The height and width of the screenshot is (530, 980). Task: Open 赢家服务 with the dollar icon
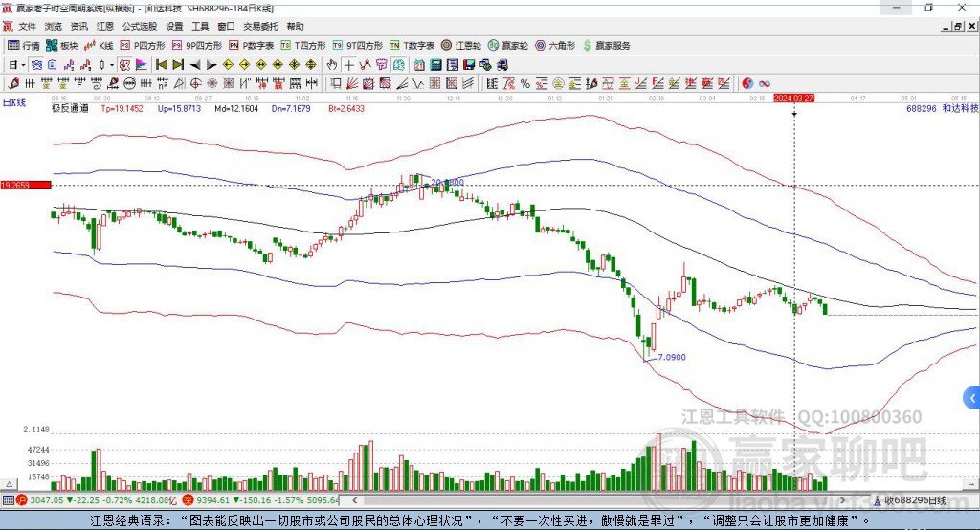[606, 46]
